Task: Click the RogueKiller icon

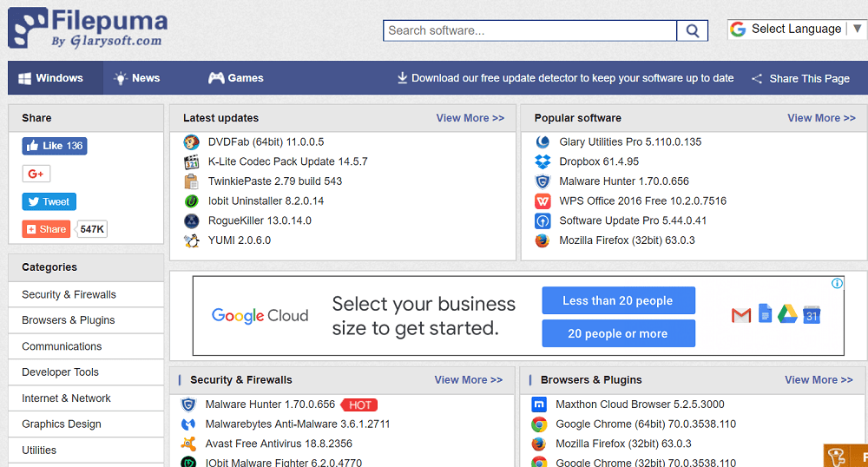Action: point(192,220)
